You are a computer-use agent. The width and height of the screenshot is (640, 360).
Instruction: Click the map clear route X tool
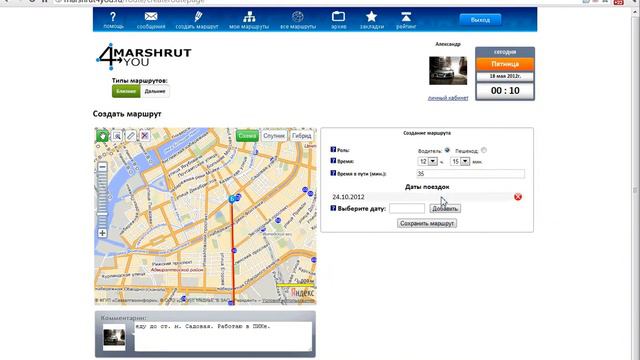[x=144, y=136]
